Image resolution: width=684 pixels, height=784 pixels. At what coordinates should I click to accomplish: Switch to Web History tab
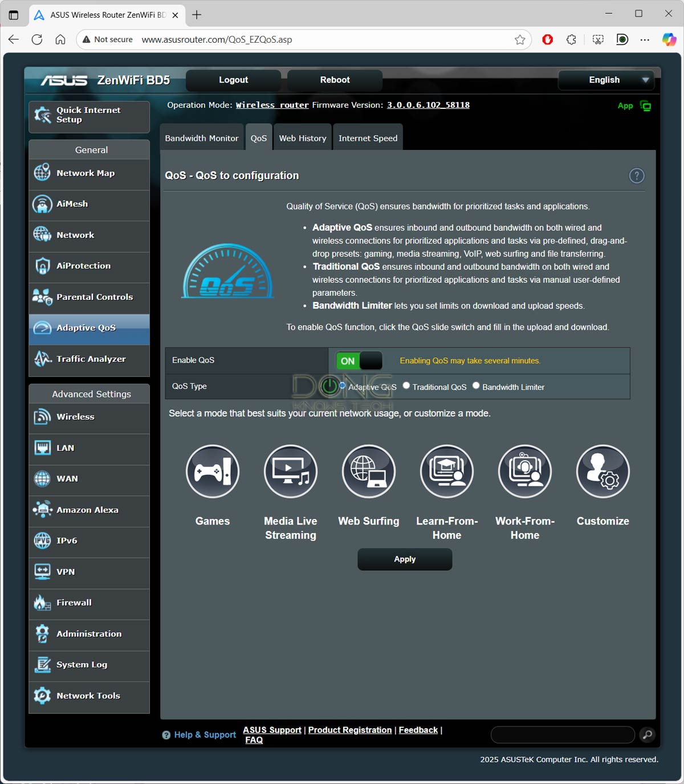pos(303,137)
